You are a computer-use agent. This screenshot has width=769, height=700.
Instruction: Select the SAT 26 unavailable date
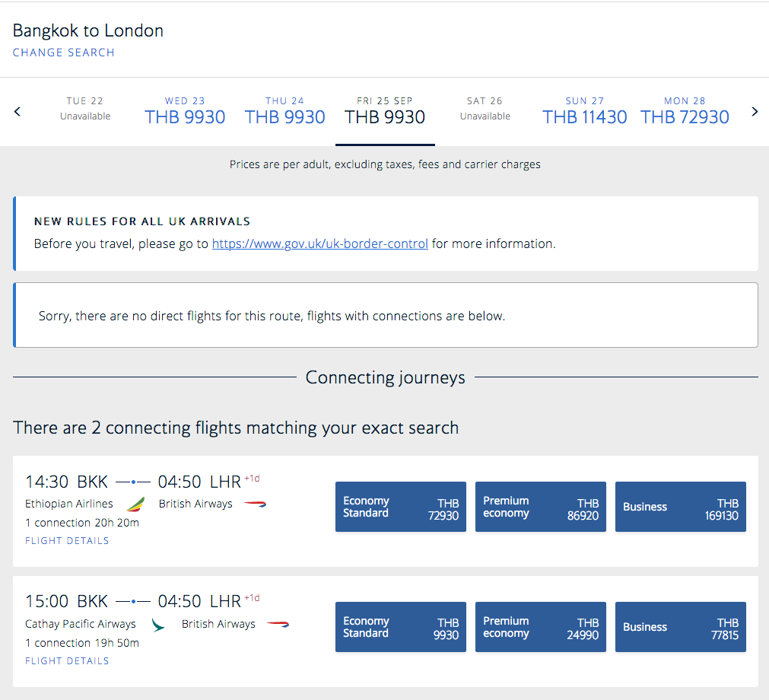(485, 108)
